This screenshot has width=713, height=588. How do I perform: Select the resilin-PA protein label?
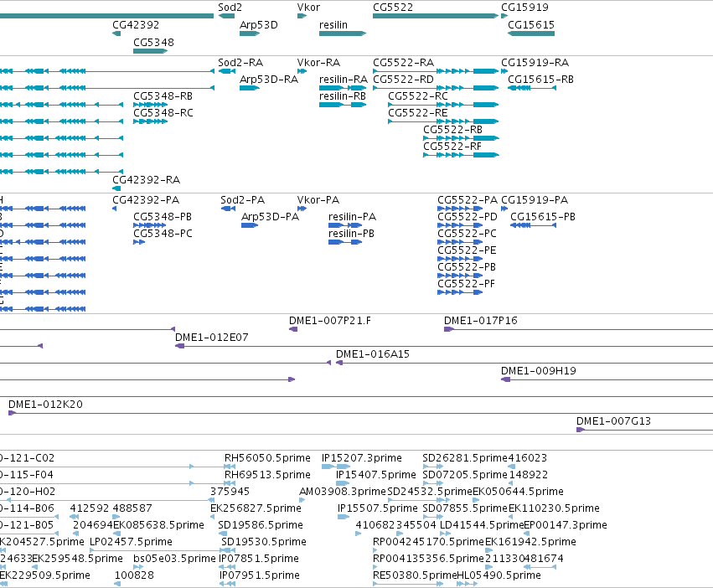(352, 216)
